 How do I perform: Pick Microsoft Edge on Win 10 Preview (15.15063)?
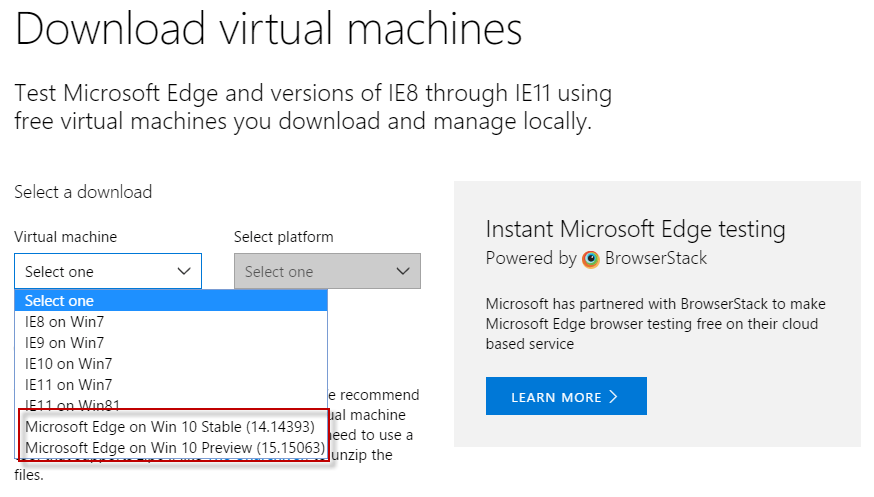(x=174, y=448)
